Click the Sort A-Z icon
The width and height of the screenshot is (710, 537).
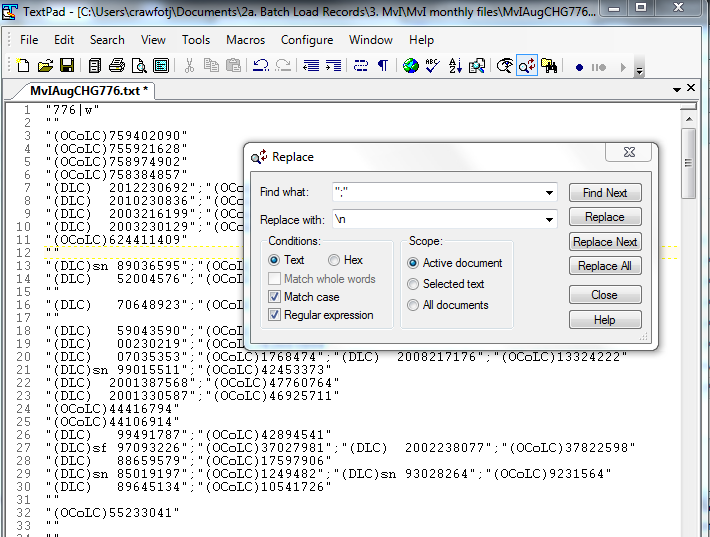455,66
